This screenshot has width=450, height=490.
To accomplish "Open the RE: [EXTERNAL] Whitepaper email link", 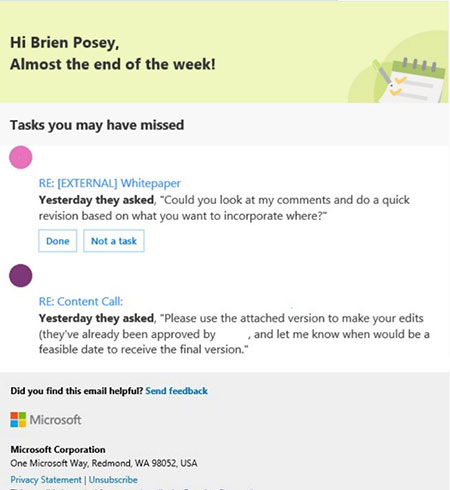I will point(110,183).
